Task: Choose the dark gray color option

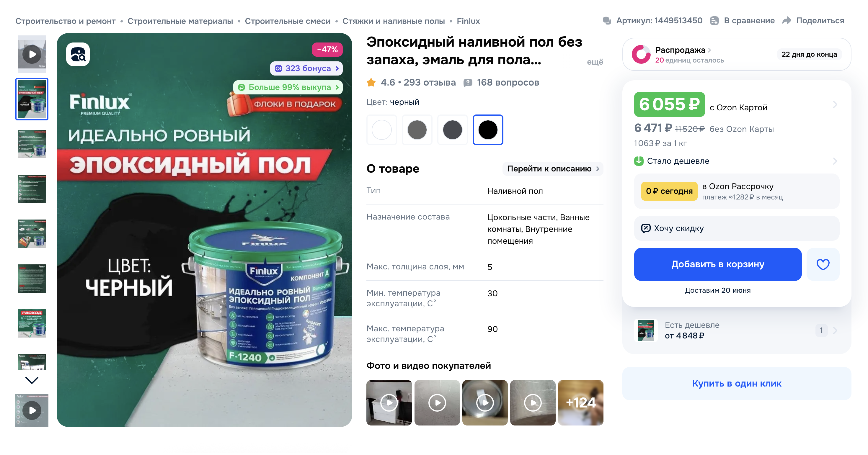Action: [x=452, y=130]
